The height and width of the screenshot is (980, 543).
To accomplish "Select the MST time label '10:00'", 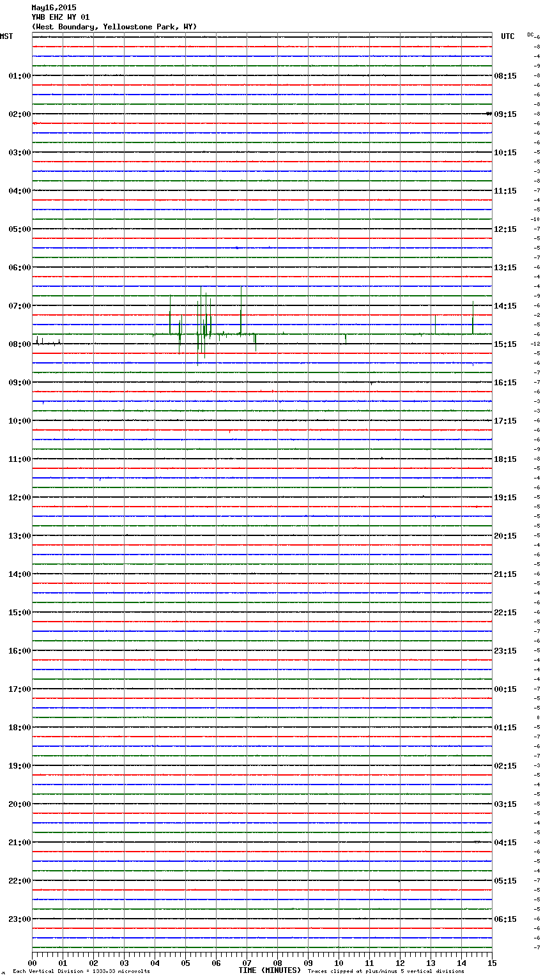I will pyautogui.click(x=20, y=421).
